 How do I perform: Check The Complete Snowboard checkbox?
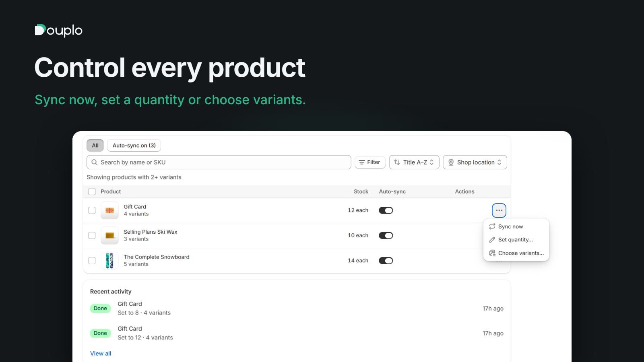(92, 261)
